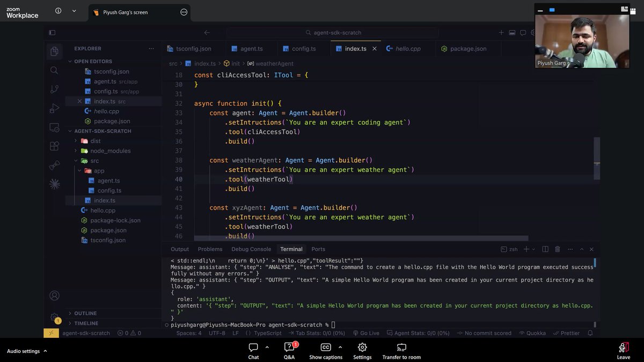Screen dimensions: 644x362
Task: Split the terminal with the split icon
Action: (545, 249)
